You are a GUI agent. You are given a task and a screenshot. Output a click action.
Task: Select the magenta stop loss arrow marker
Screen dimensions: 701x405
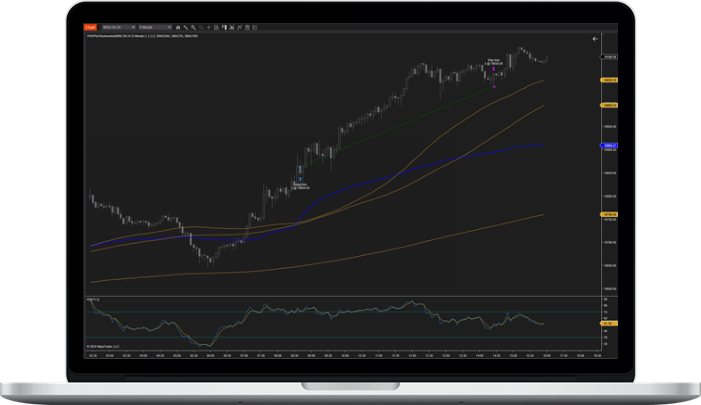pyautogui.click(x=493, y=85)
